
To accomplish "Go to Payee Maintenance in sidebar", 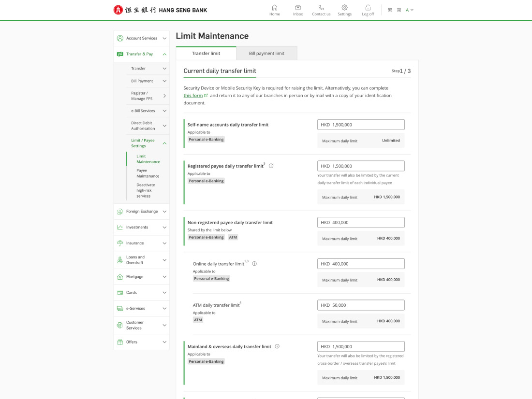I will (148, 173).
